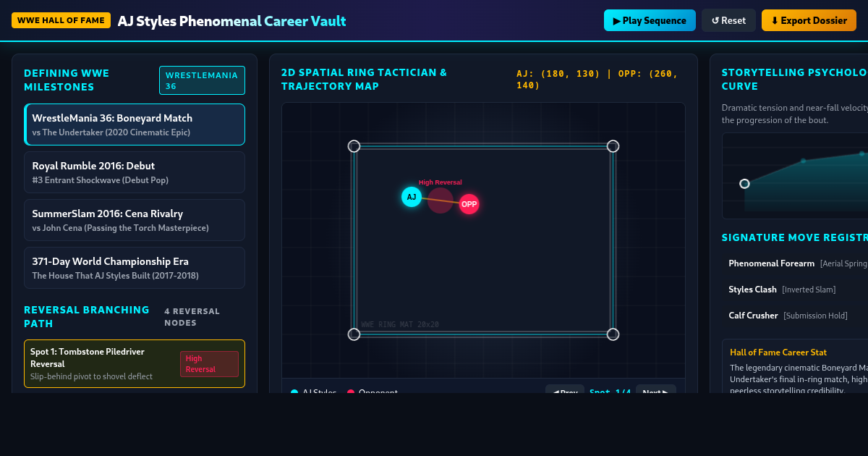The width and height of the screenshot is (868, 456).
Task: Choose SummerSlam 2016: Cena Rivalry milestone
Action: [x=135, y=220]
